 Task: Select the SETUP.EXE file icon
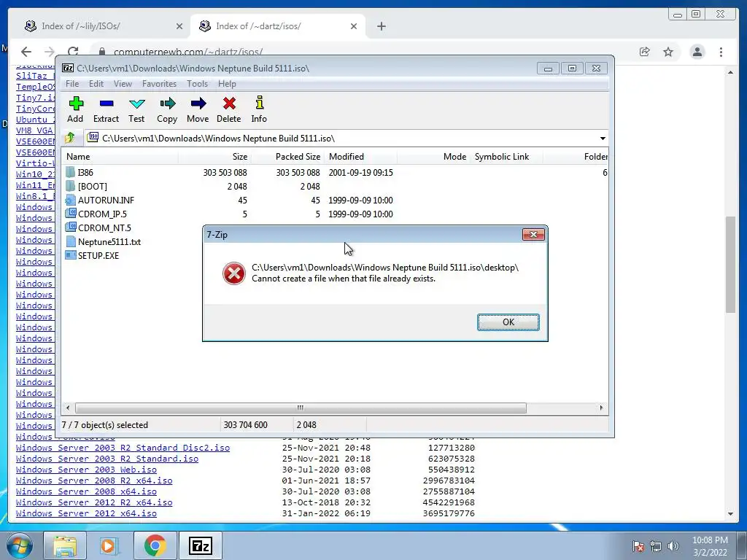point(71,255)
